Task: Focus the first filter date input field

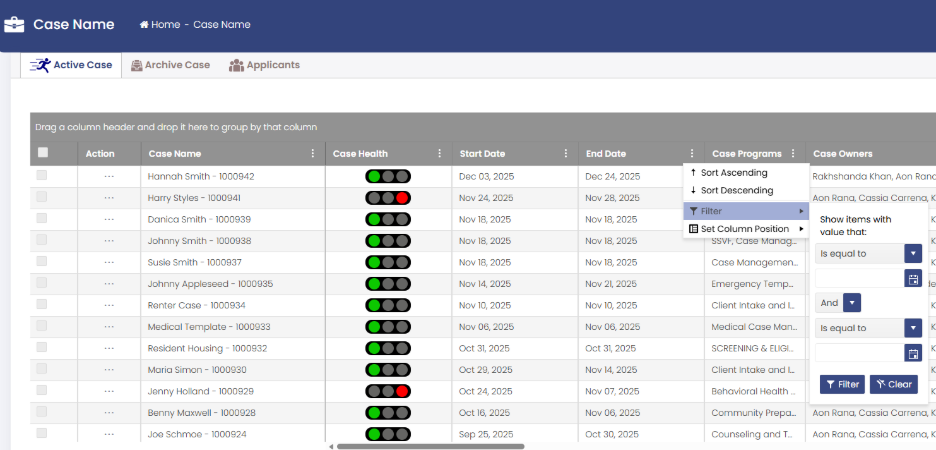Action: (860, 278)
